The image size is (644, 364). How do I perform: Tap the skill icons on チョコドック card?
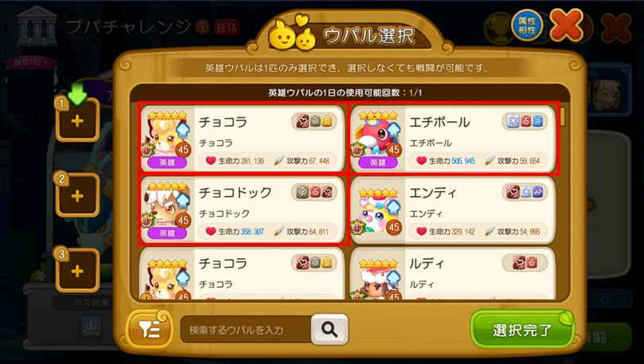click(x=314, y=192)
